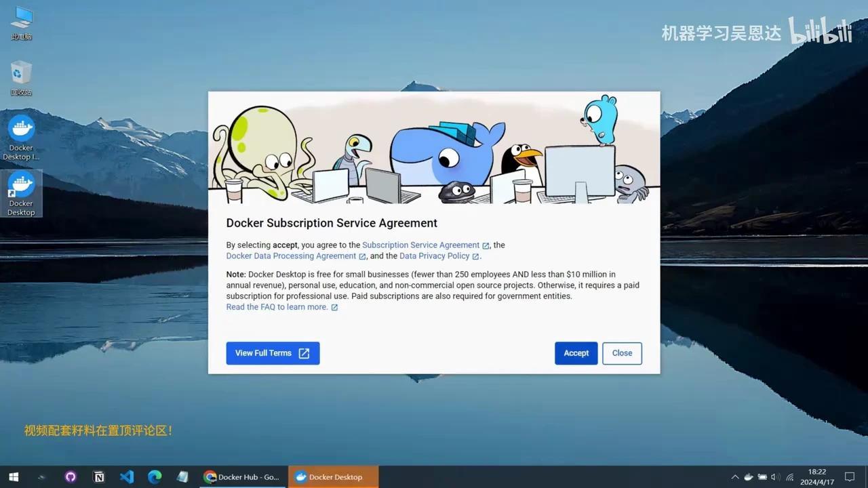Open Visual Studio Code from the taskbar

127,477
